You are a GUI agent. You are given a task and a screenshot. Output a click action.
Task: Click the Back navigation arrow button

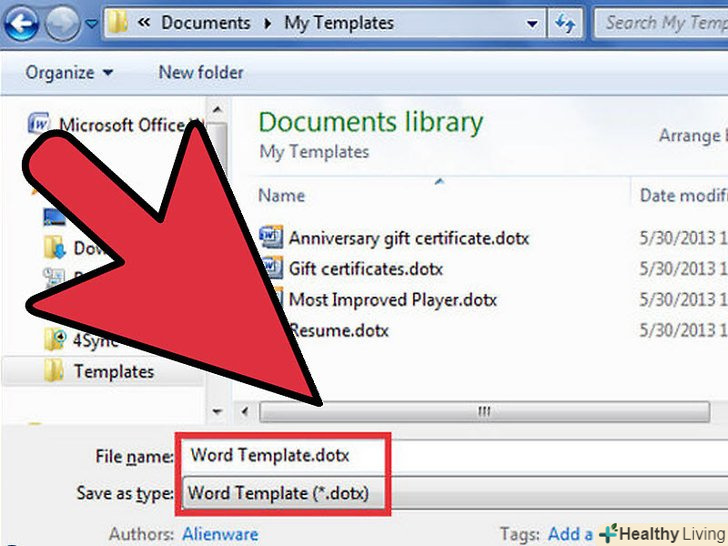[21, 22]
